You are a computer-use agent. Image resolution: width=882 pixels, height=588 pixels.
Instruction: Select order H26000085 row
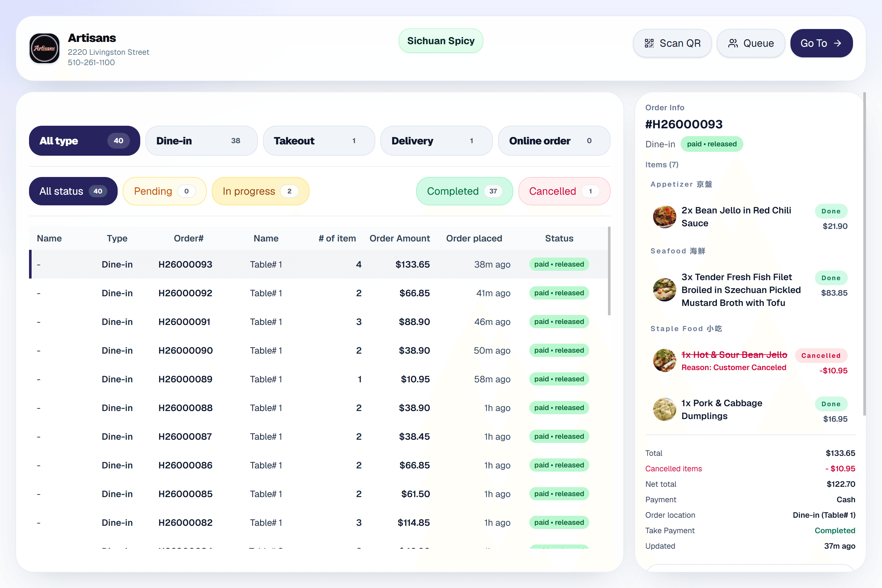(x=318, y=494)
